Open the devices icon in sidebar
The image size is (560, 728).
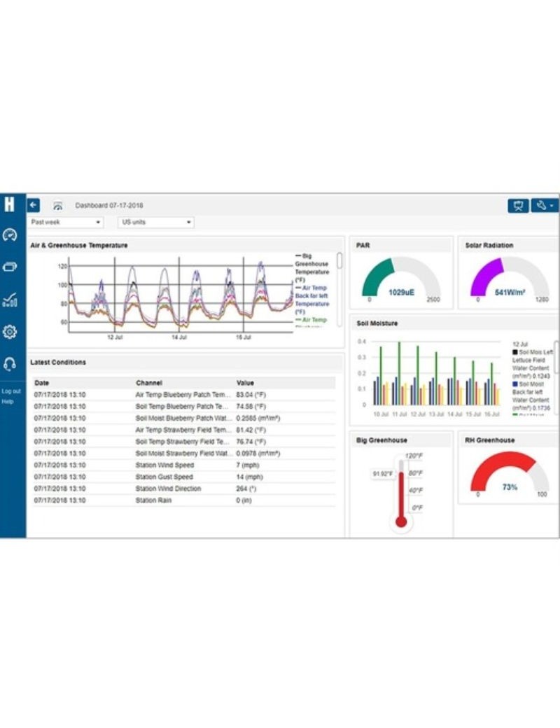10,267
